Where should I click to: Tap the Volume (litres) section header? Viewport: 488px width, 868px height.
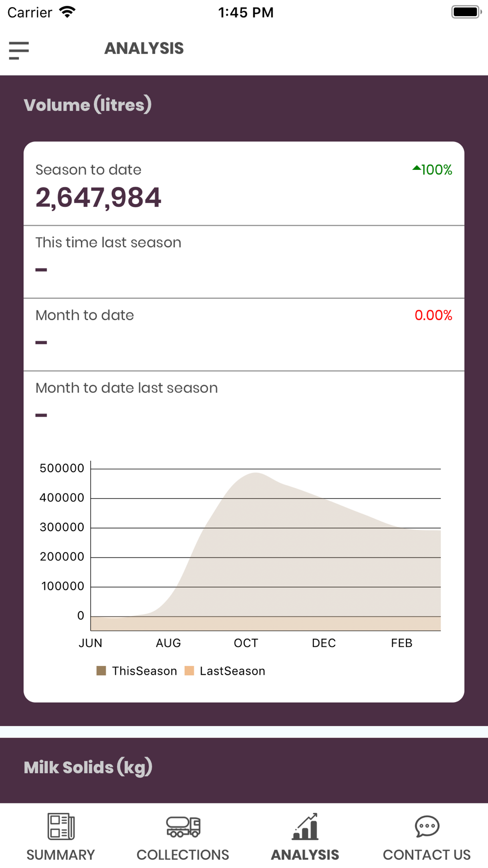click(88, 105)
